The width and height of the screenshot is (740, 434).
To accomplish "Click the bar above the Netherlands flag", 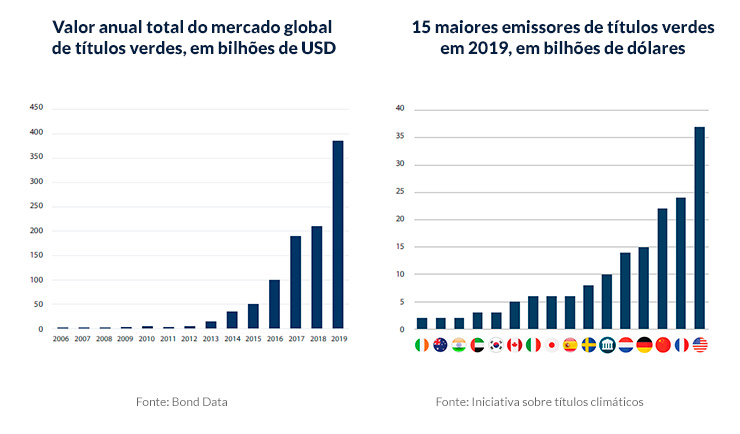I will (625, 291).
